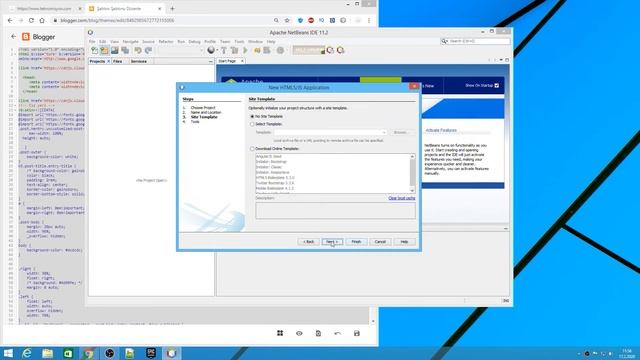Screen dimensions: 640x360
Task: Click the online templates list scrollbar
Action: coord(412,173)
